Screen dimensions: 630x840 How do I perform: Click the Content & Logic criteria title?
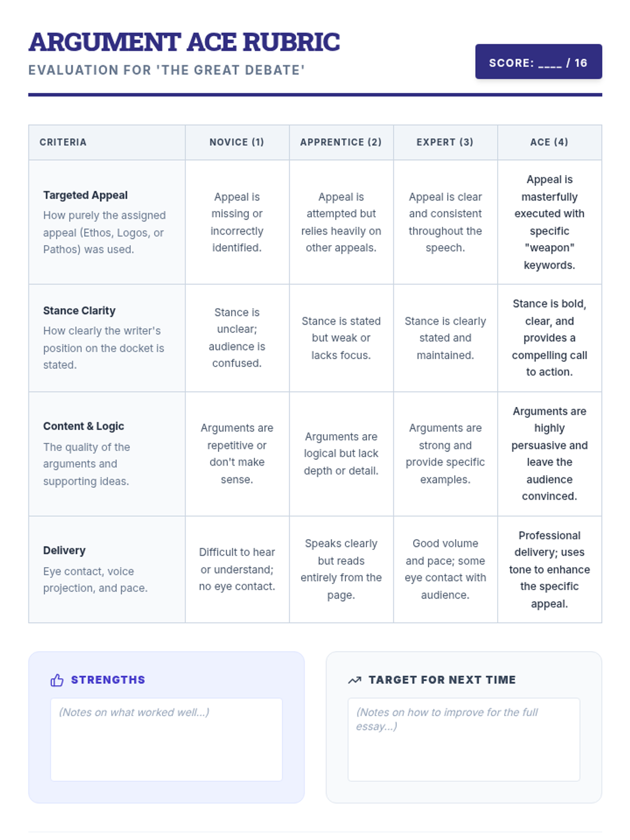(83, 426)
